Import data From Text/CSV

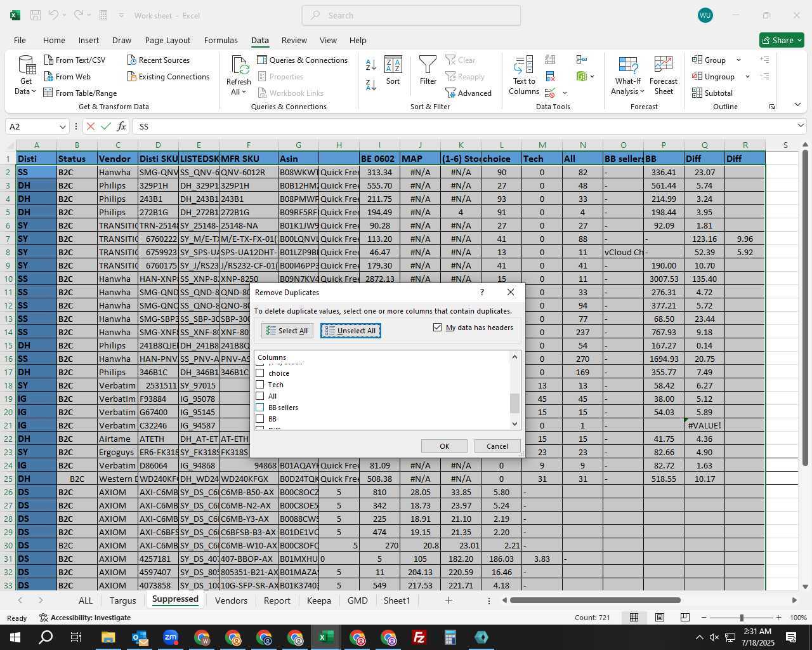(x=75, y=60)
